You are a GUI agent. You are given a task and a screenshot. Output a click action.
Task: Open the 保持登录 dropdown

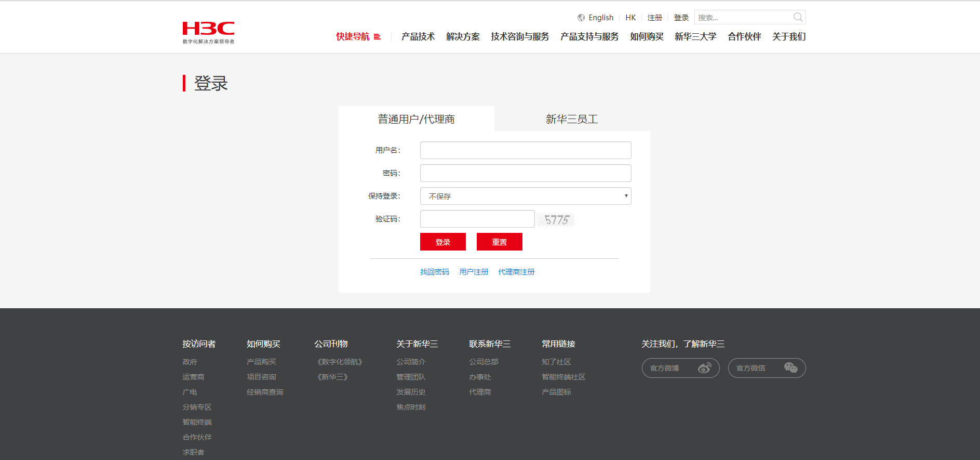(526, 196)
